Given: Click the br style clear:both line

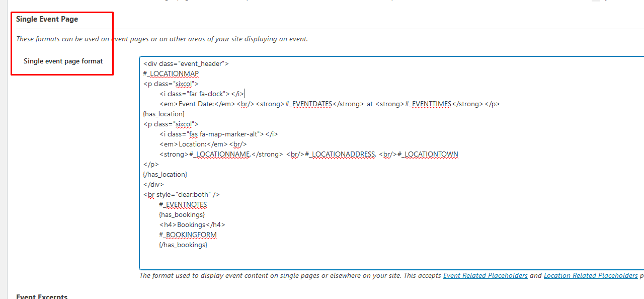Looking at the screenshot, I should pyautogui.click(x=181, y=194).
